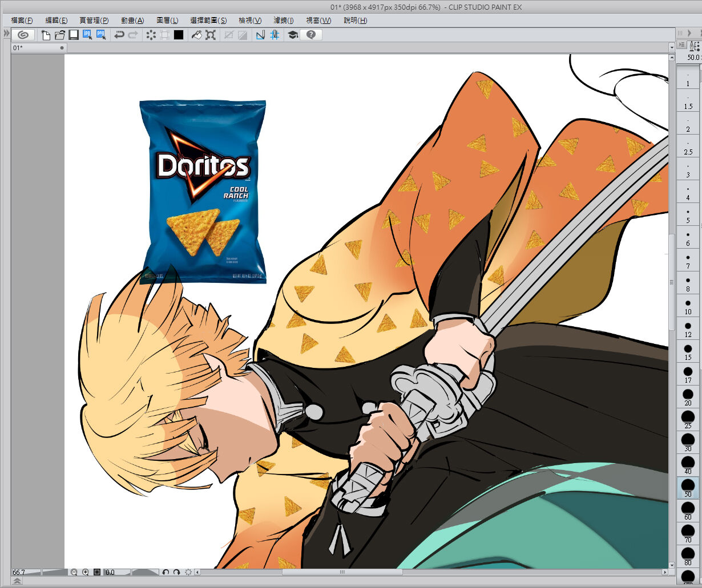Click the vertical canvas scrollbar up arrow
The height and width of the screenshot is (588, 702).
click(671, 58)
